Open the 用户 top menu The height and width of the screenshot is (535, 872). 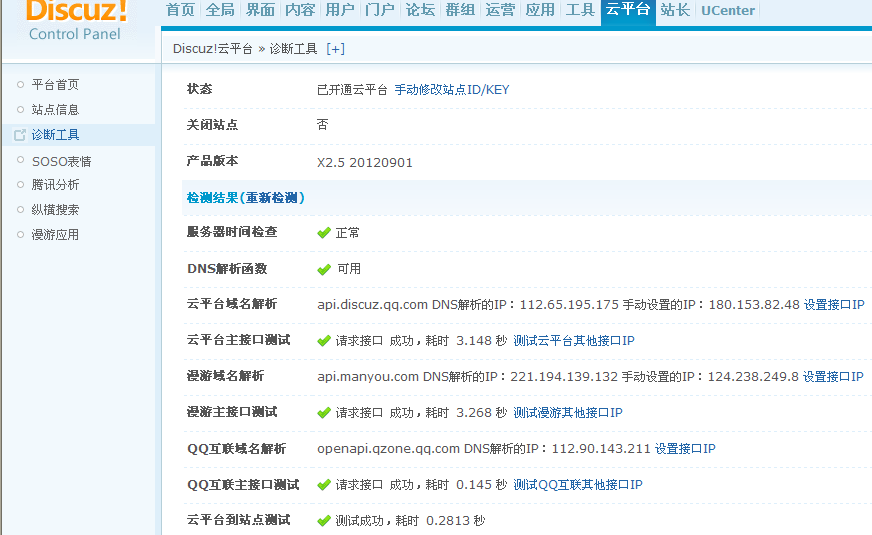click(340, 10)
